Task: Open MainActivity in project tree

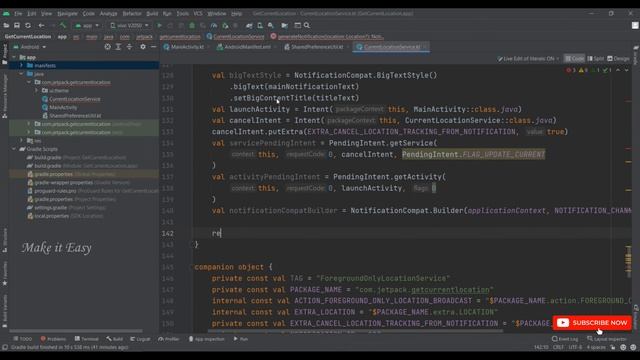Action: tap(63, 107)
